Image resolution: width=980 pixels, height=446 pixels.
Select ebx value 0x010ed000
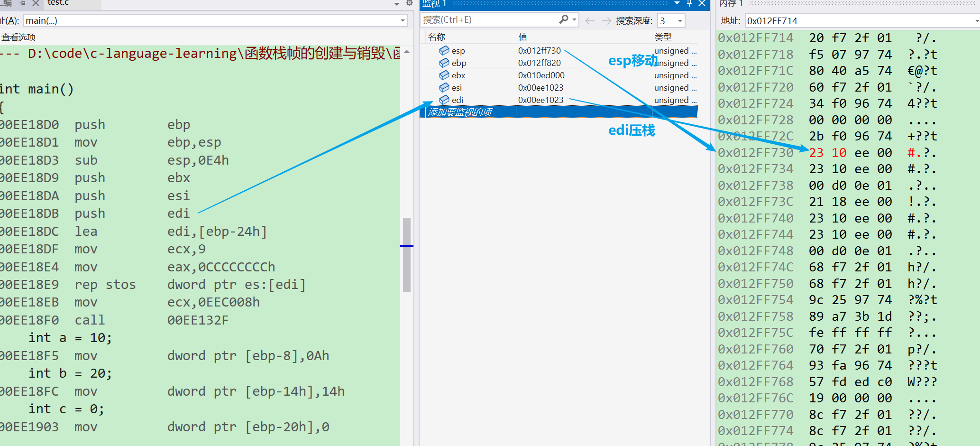click(541, 75)
